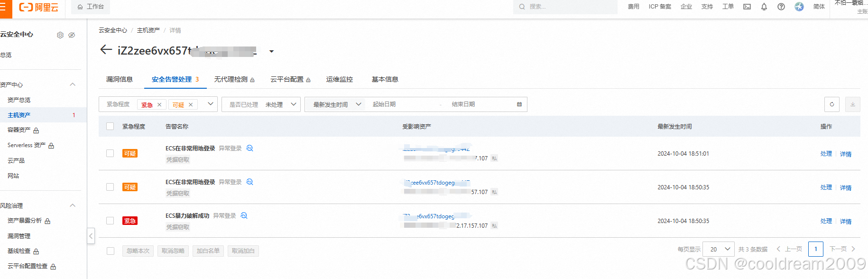This screenshot has width=868, height=279.
Task: Open the 无代理检测 tab
Action: pyautogui.click(x=234, y=79)
